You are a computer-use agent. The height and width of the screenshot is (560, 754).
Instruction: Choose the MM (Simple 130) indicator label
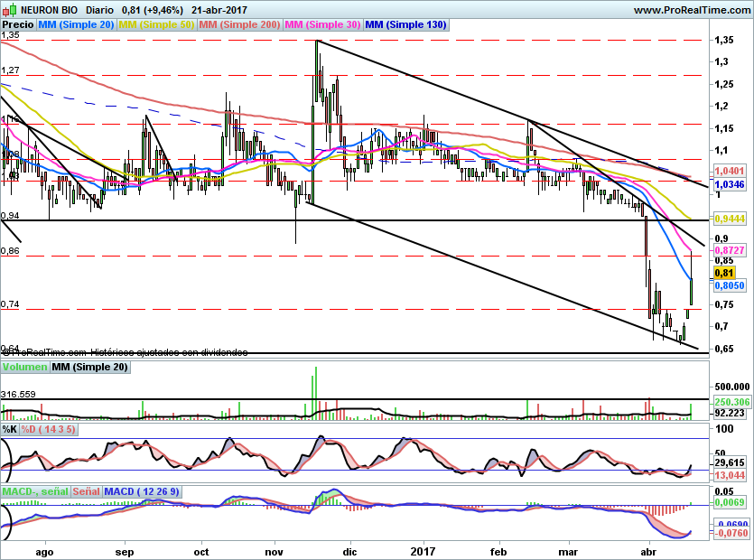pyautogui.click(x=405, y=25)
